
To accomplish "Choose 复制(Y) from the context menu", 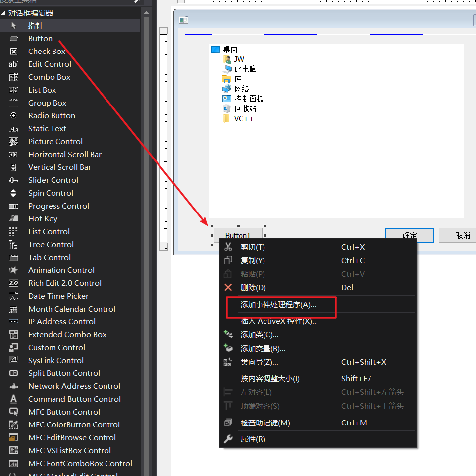I will point(318,261).
